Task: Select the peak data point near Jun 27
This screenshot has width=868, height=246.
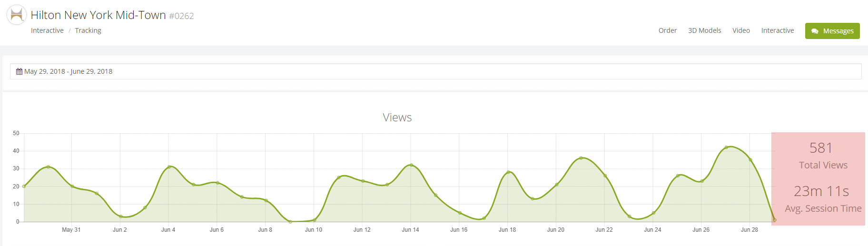Action: pos(726,148)
